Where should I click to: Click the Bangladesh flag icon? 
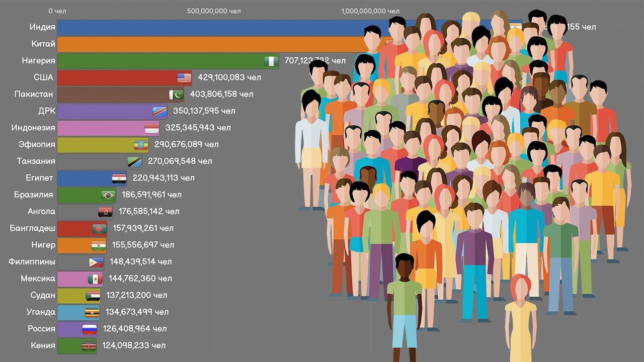99,229
